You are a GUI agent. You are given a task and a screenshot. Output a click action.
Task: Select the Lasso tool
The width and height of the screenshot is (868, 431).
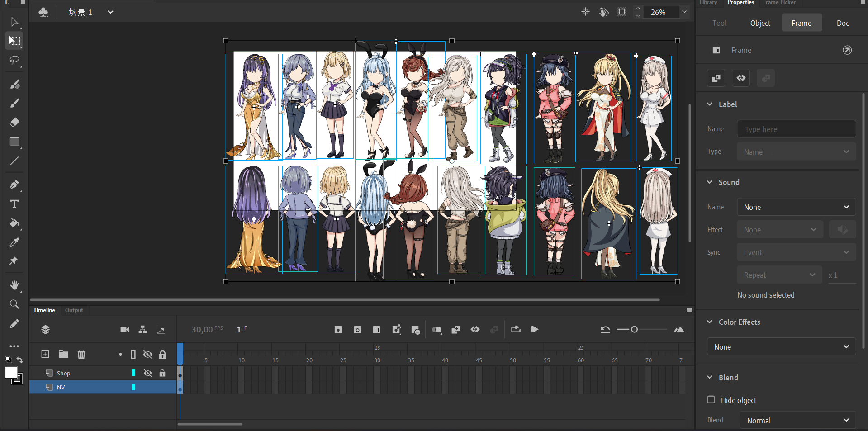pyautogui.click(x=14, y=60)
